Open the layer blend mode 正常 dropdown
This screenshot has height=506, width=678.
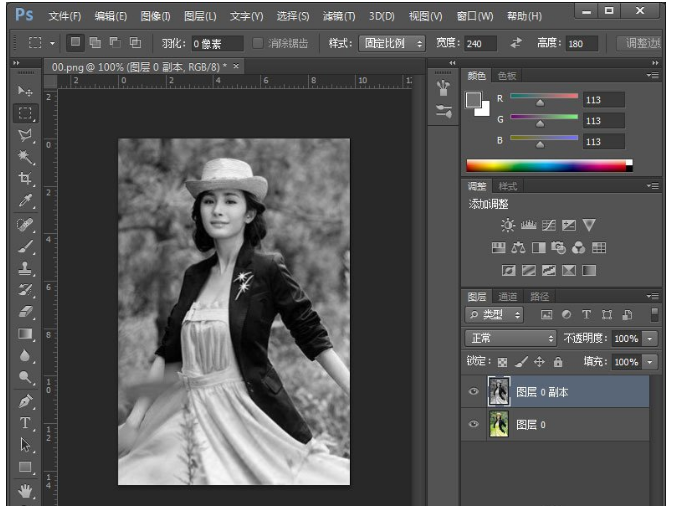point(510,339)
